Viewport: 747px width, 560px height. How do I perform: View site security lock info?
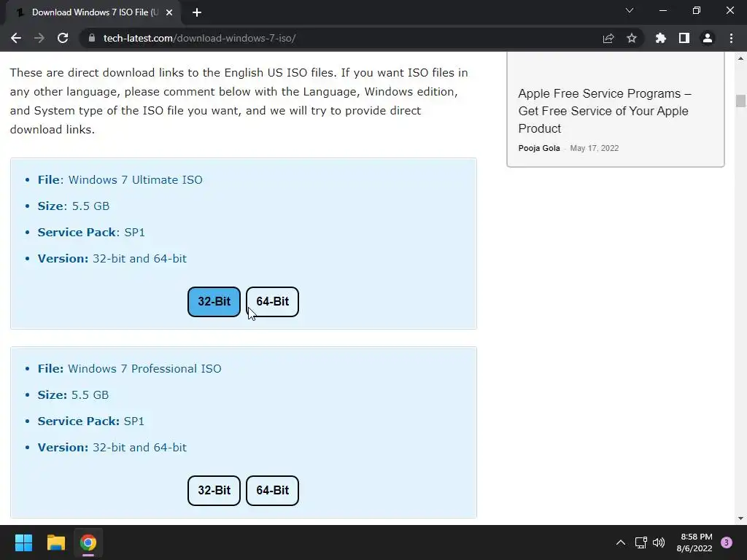92,38
